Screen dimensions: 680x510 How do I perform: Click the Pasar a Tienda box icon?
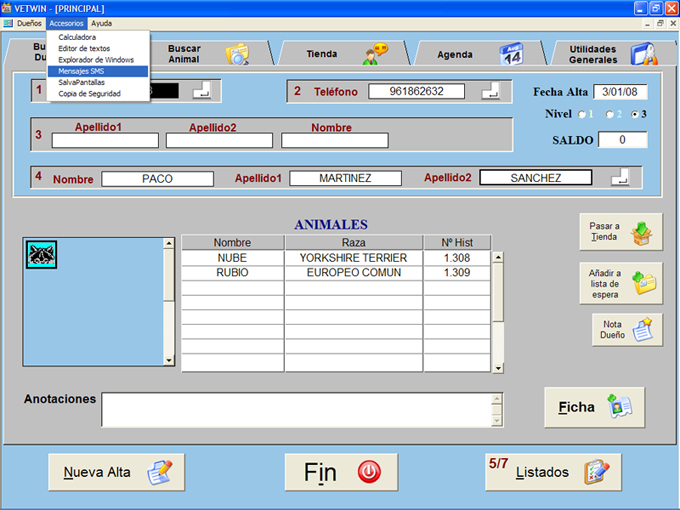[641, 233]
